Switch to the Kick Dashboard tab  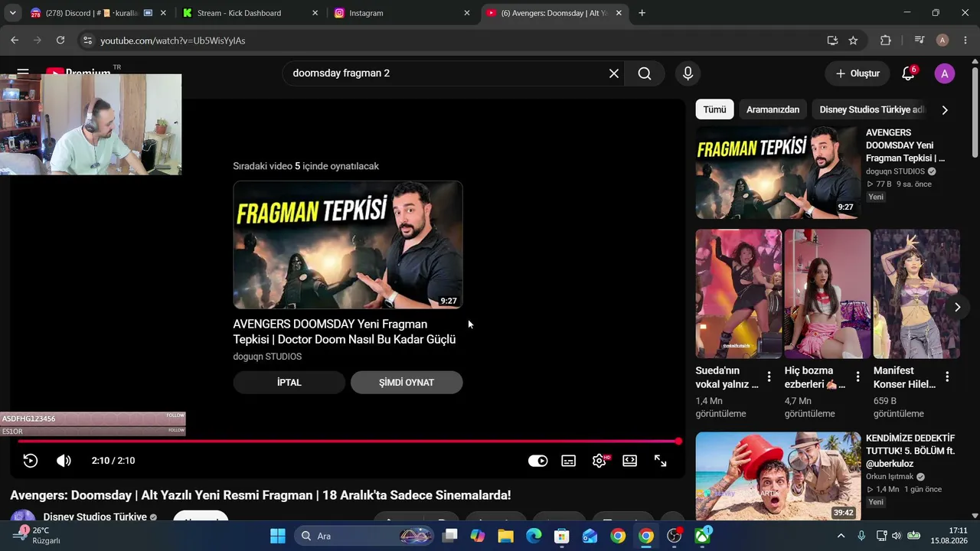pos(250,13)
